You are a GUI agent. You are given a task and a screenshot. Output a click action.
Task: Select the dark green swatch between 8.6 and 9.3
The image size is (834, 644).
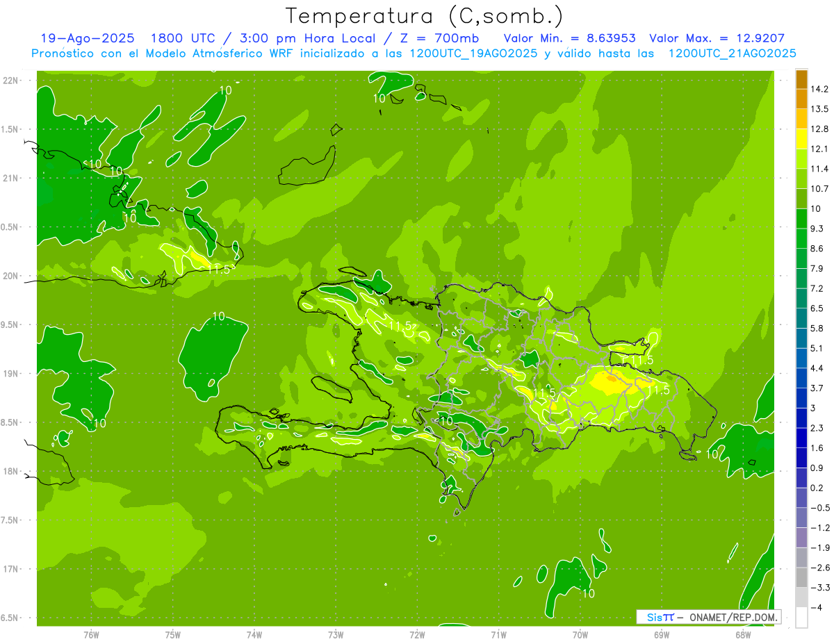click(801, 238)
